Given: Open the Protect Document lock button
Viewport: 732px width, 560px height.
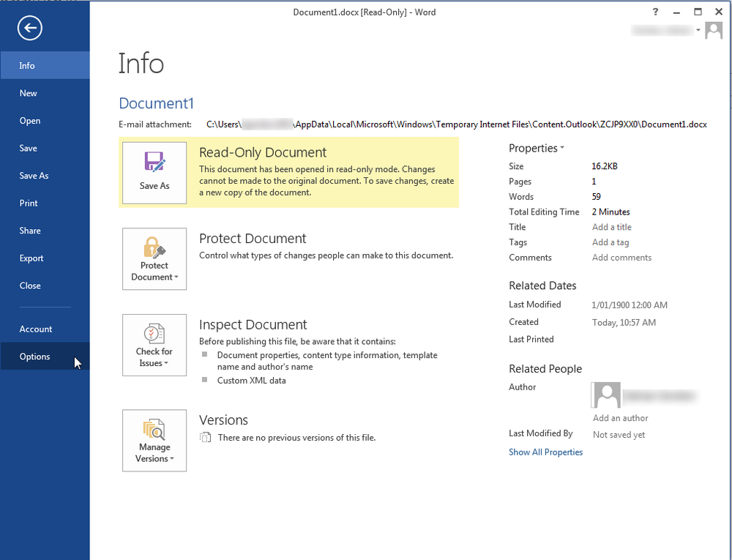Looking at the screenshot, I should tap(154, 259).
